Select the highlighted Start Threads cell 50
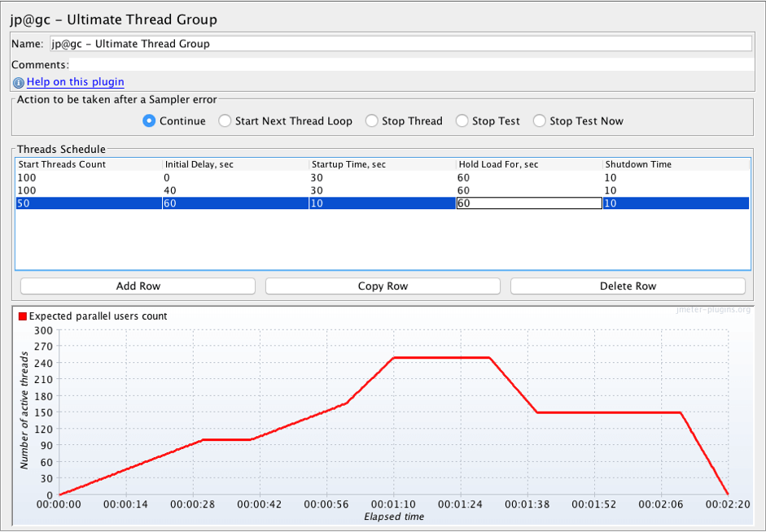Screen dimensions: 766x532 pos(89,203)
